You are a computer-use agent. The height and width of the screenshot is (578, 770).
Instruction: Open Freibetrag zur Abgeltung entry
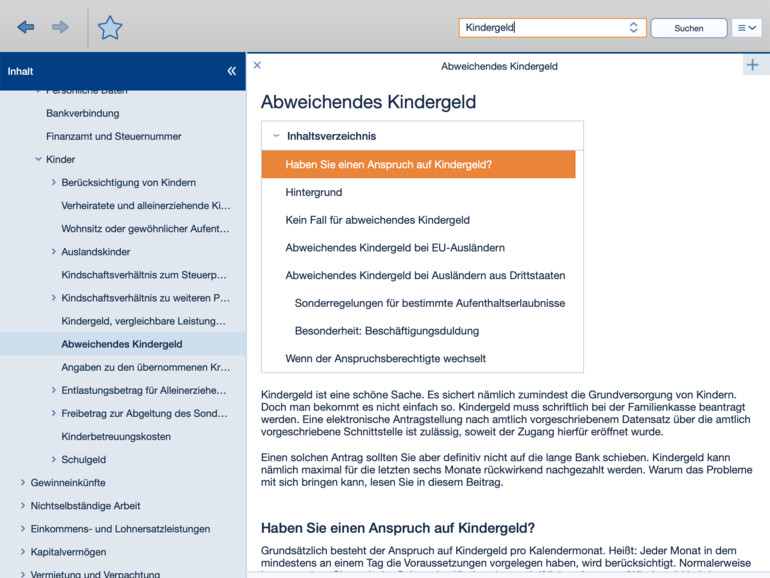point(144,413)
